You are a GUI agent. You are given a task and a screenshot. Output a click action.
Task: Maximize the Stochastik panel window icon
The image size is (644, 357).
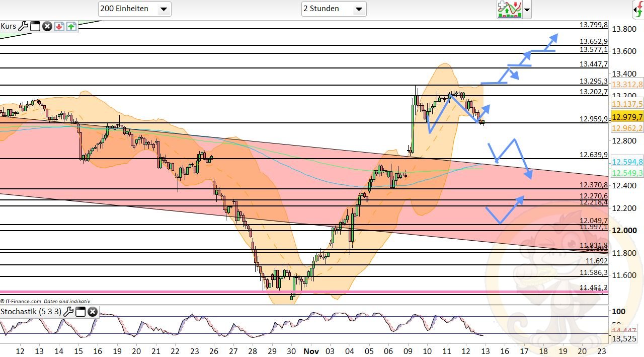(80, 311)
